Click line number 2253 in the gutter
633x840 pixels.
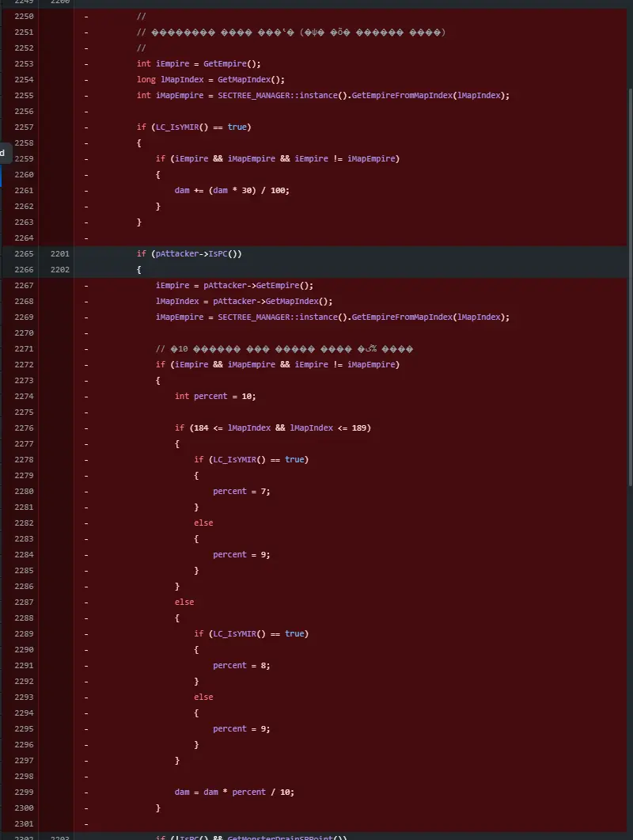click(x=24, y=64)
